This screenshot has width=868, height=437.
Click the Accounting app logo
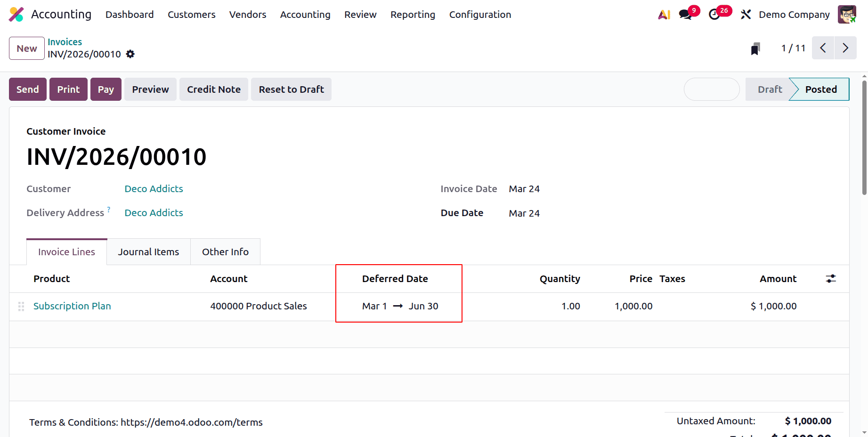point(16,14)
